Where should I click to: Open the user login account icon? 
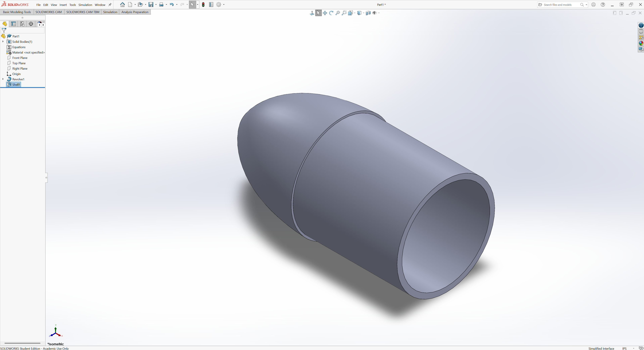(x=593, y=5)
